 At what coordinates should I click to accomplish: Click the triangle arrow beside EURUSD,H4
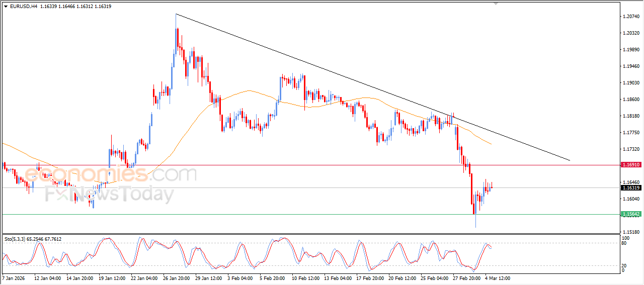click(x=6, y=6)
